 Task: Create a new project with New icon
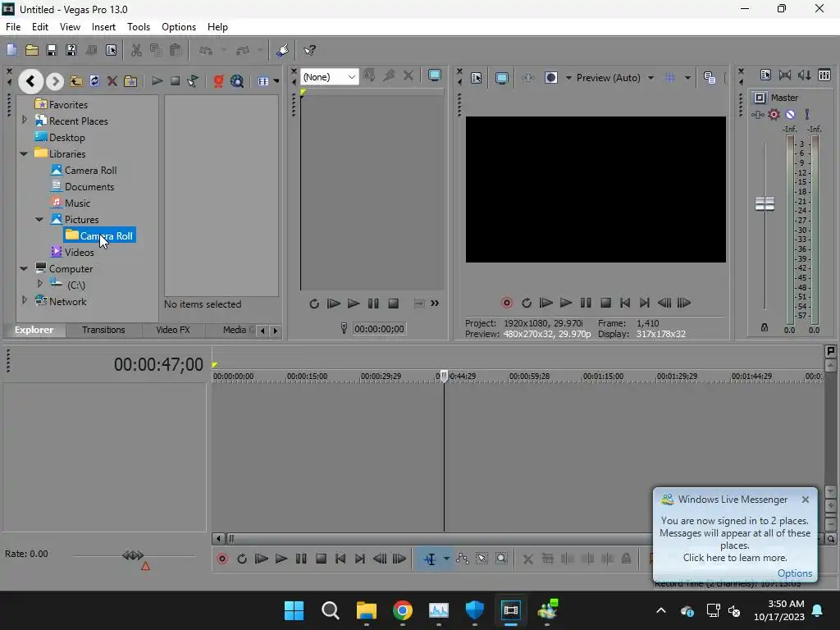pos(11,50)
